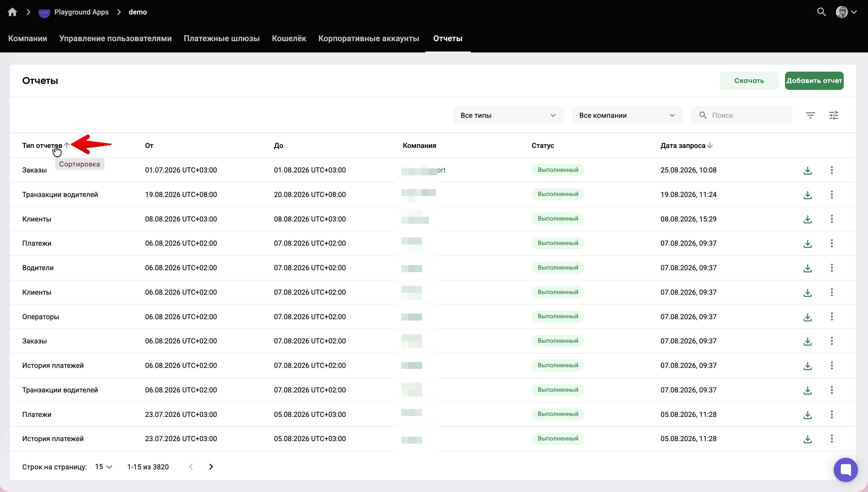This screenshot has width=868, height=492.
Task: Open the column settings sliders icon
Action: click(x=833, y=116)
